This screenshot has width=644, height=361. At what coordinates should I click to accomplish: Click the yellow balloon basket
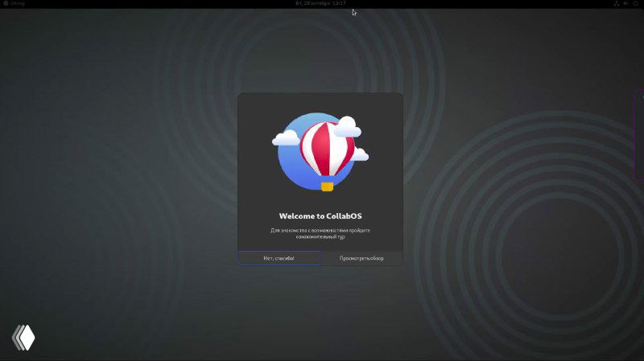[327, 186]
